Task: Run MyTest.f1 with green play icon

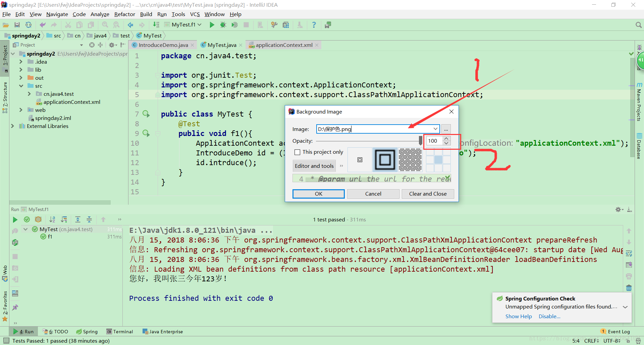Action: [212, 25]
